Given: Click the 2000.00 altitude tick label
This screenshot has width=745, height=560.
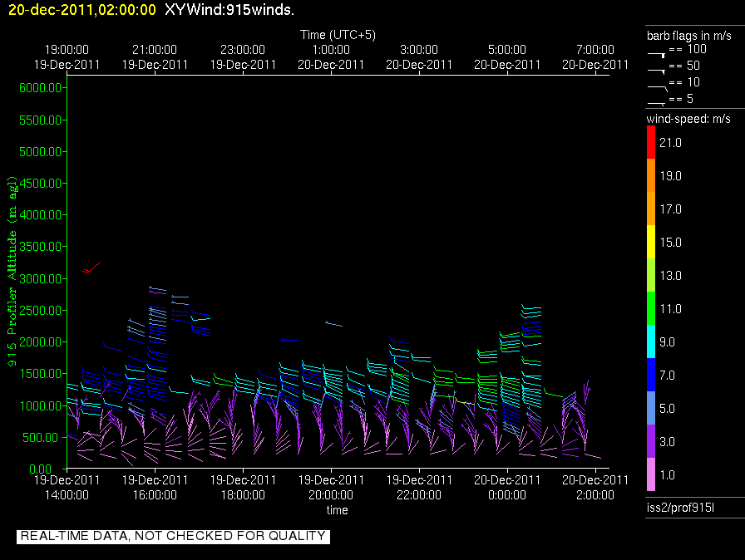Looking at the screenshot, I should click(40, 342).
